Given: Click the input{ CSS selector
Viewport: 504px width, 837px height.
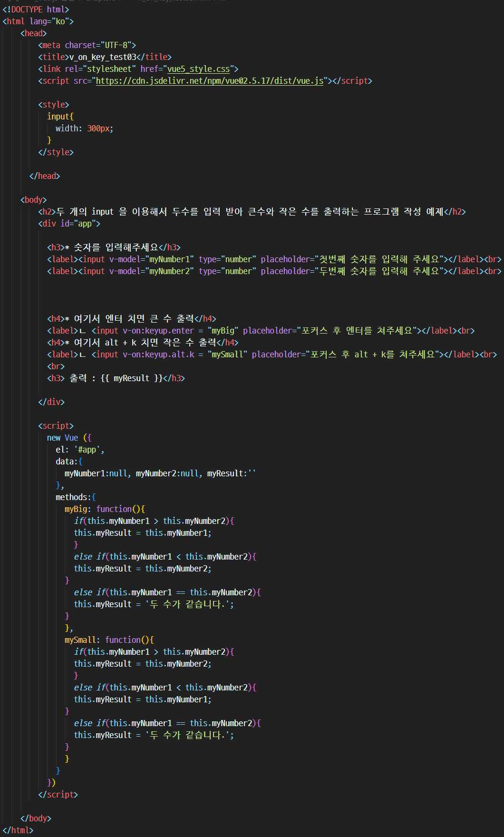Looking at the screenshot, I should click(x=60, y=117).
